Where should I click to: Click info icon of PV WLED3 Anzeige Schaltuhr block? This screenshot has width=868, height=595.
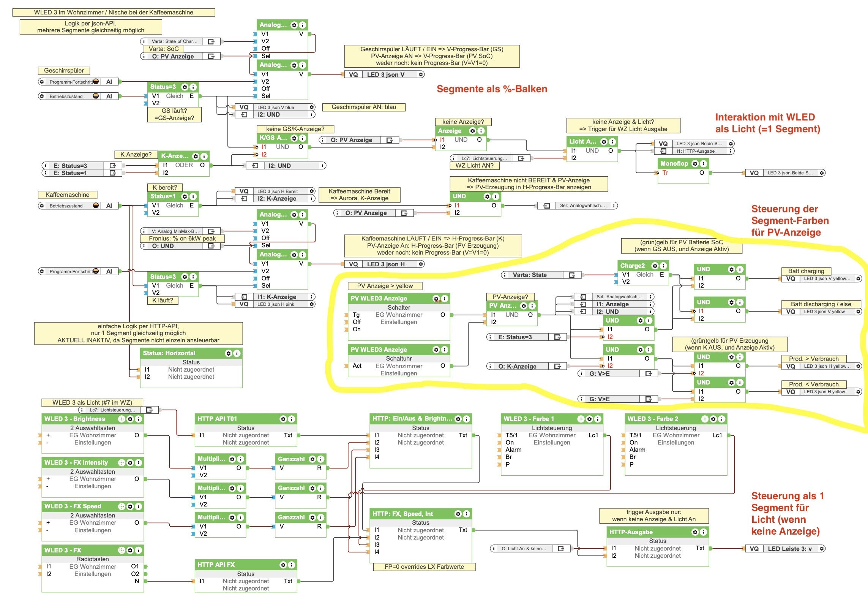444,350
